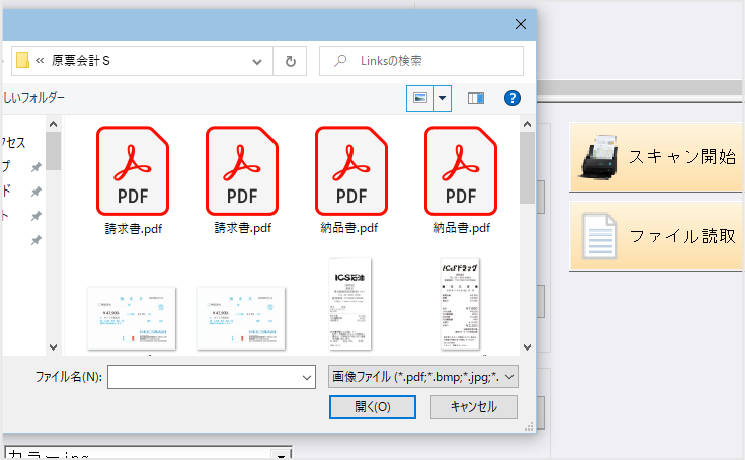Image resolution: width=745 pixels, height=460 pixels.
Task: Click the folder icon in address bar
Action: point(22,61)
